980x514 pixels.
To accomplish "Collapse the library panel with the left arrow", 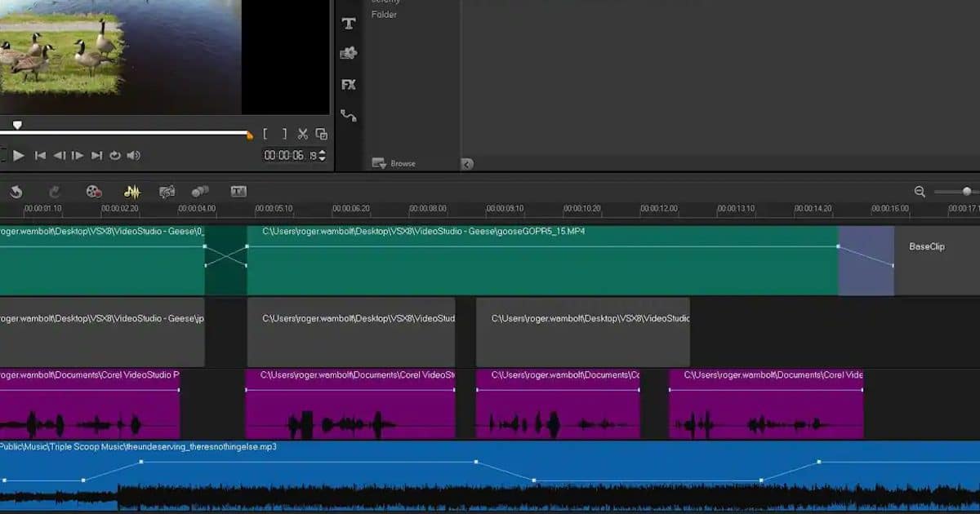I will click(x=466, y=163).
